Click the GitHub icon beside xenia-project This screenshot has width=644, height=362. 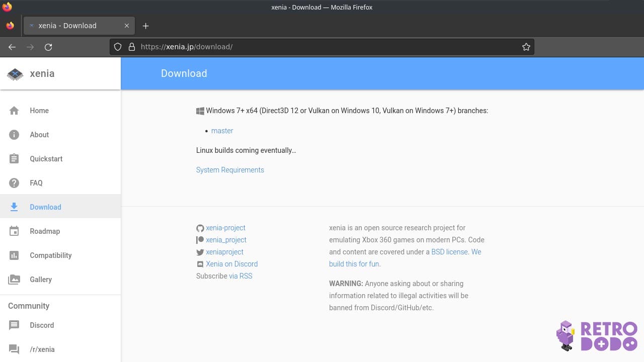(x=200, y=228)
